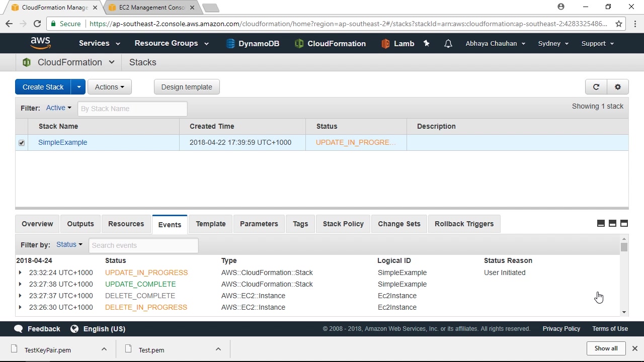Viewport: 644px width, 362px height.
Task: Close the downloads bar
Action: pos(635,348)
